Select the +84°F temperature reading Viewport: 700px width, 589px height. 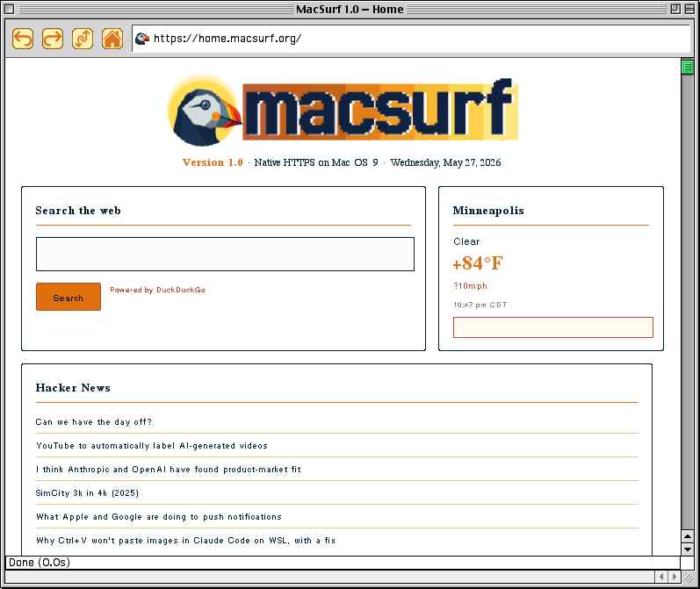pyautogui.click(x=477, y=262)
